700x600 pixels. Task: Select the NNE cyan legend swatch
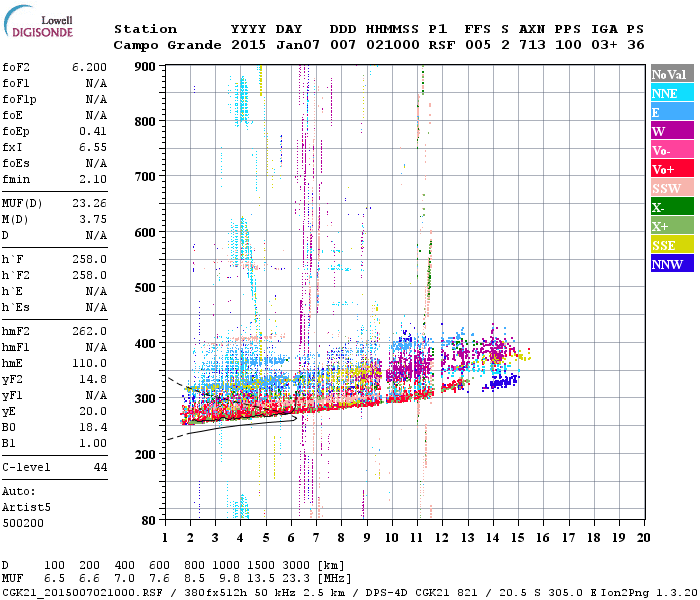[672, 93]
